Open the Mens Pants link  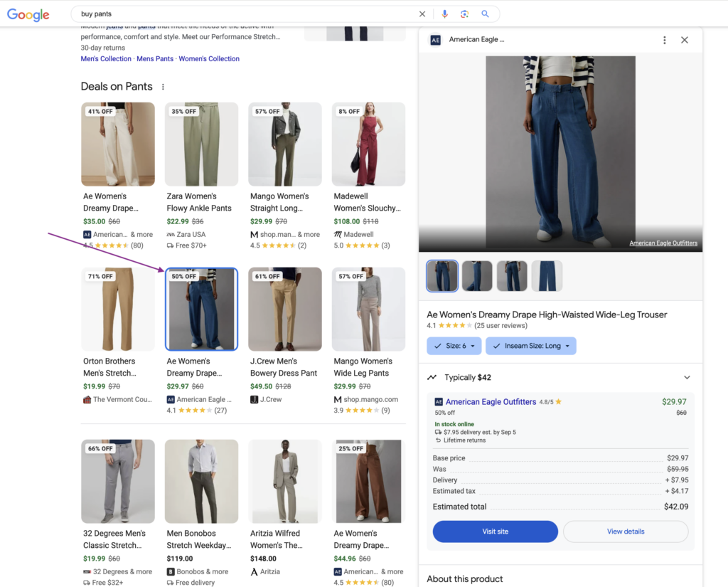(x=155, y=59)
